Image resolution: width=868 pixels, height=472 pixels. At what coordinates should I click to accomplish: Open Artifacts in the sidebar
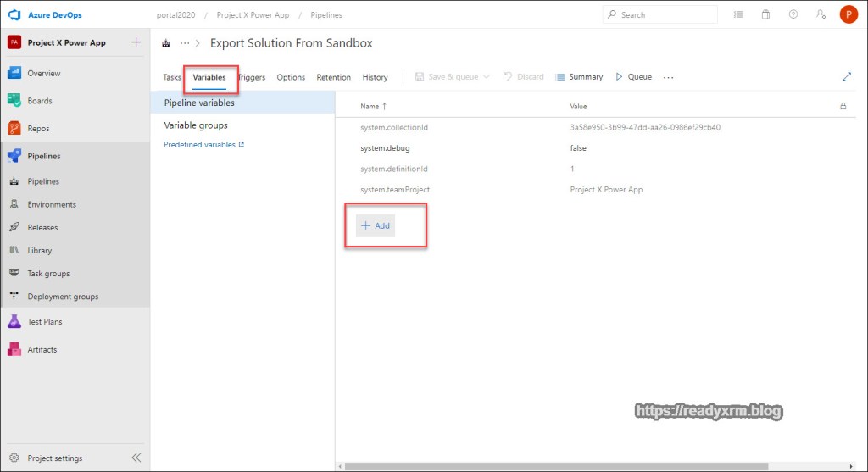[x=42, y=349]
